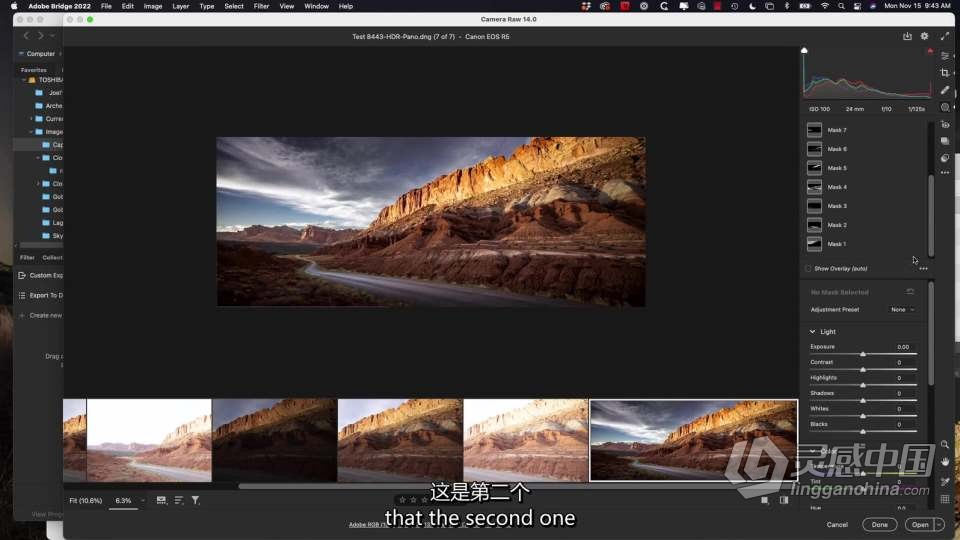Select the Healing brush tool icon

coord(945,90)
